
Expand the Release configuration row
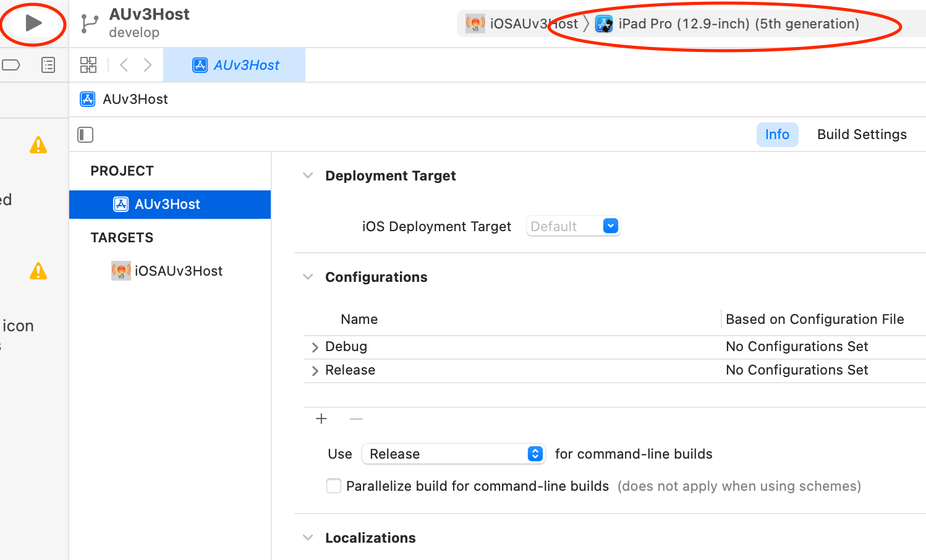coord(315,371)
